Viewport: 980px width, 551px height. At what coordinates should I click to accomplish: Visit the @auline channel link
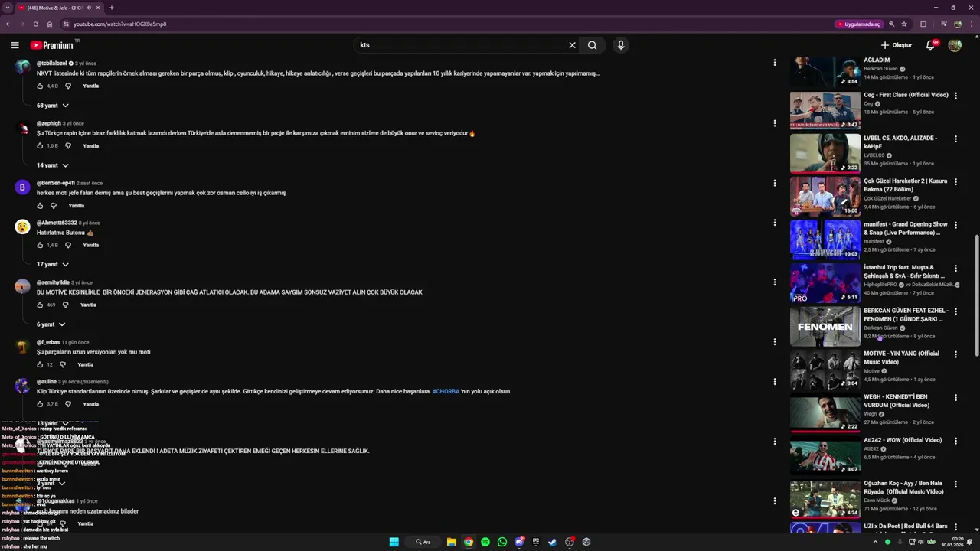pos(47,381)
